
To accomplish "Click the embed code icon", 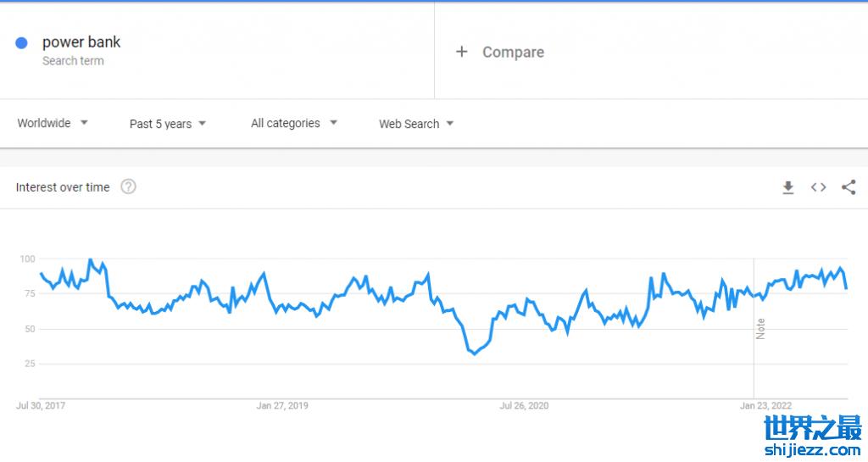I will (x=818, y=187).
